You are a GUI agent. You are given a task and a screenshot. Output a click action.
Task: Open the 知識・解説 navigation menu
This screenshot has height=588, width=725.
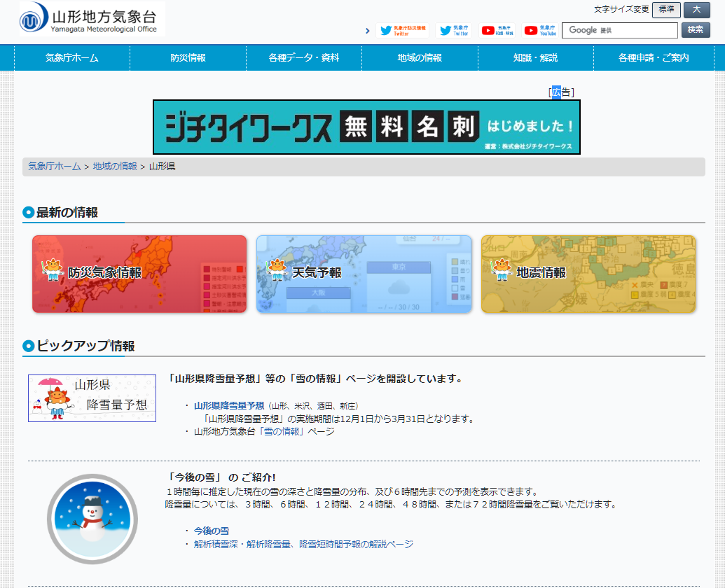pyautogui.click(x=535, y=59)
